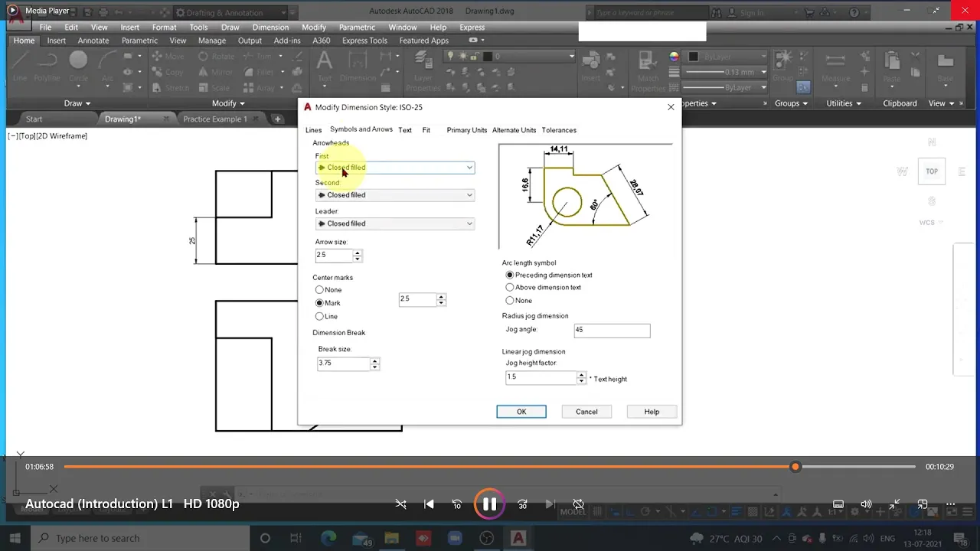Choose the Rotate command in Modify panel
The height and width of the screenshot is (551, 980).
click(217, 56)
